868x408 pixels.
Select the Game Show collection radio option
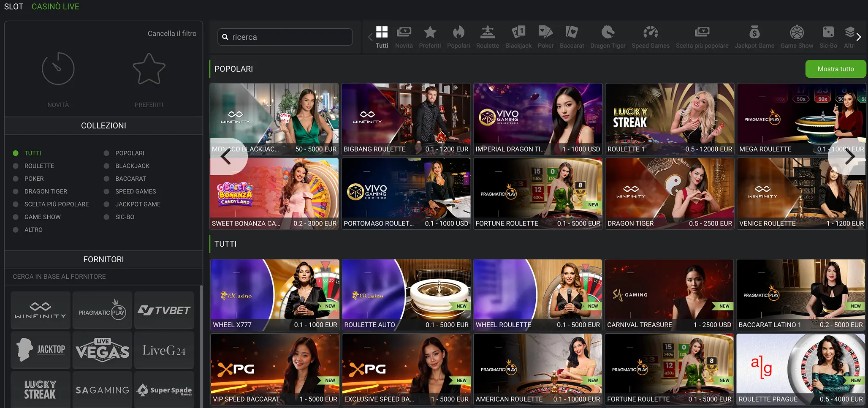16,217
